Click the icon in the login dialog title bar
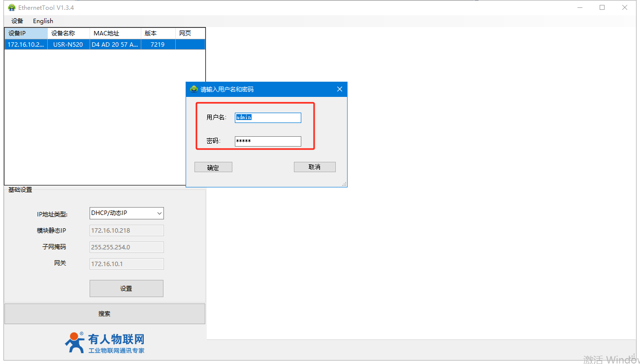This screenshot has width=640, height=364. [x=194, y=89]
